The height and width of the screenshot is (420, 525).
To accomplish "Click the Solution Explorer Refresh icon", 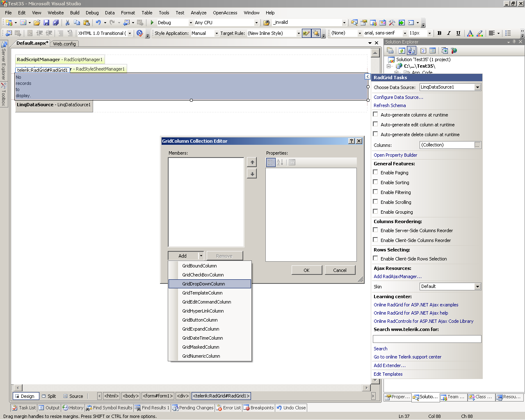I will pos(402,50).
